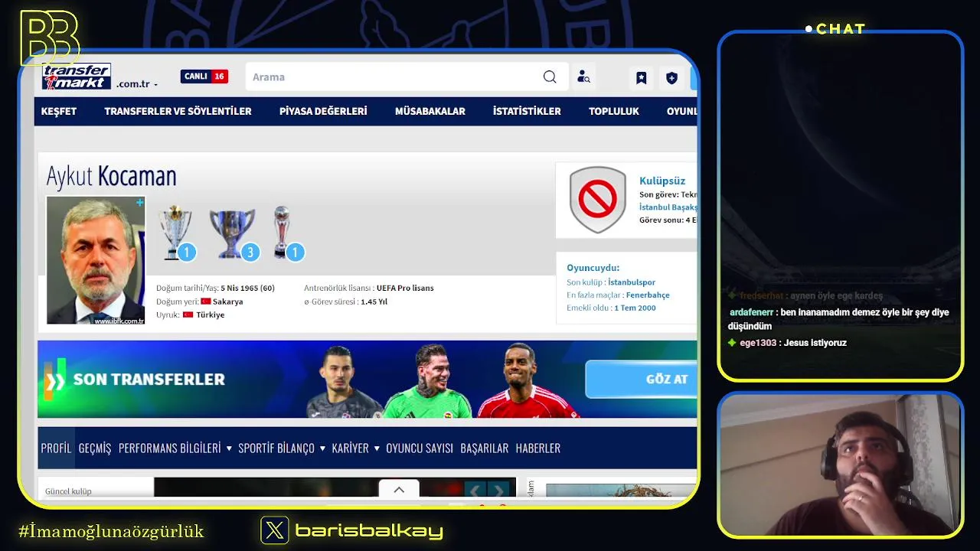Open TRANSFERLER VE SÖYLENTİLER menu

(x=178, y=111)
